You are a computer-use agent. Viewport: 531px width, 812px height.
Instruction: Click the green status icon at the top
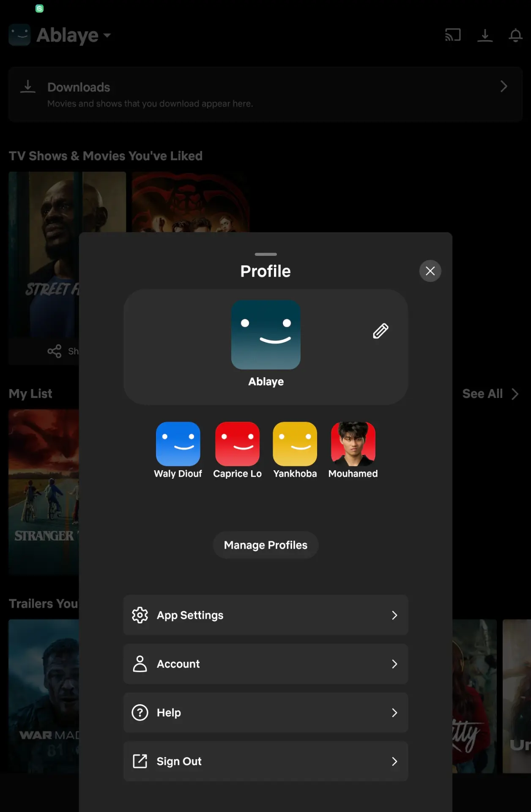tap(39, 8)
